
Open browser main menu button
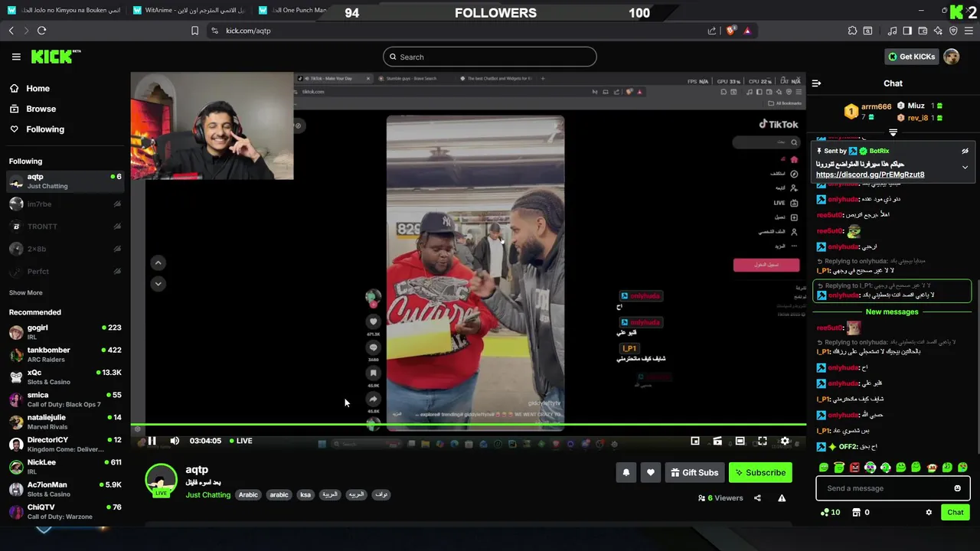tap(969, 31)
